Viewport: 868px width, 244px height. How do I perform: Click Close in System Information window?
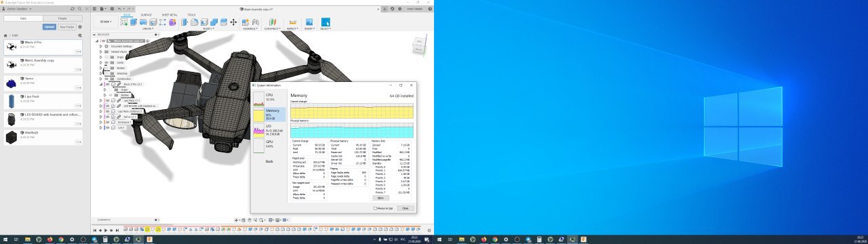(x=406, y=208)
